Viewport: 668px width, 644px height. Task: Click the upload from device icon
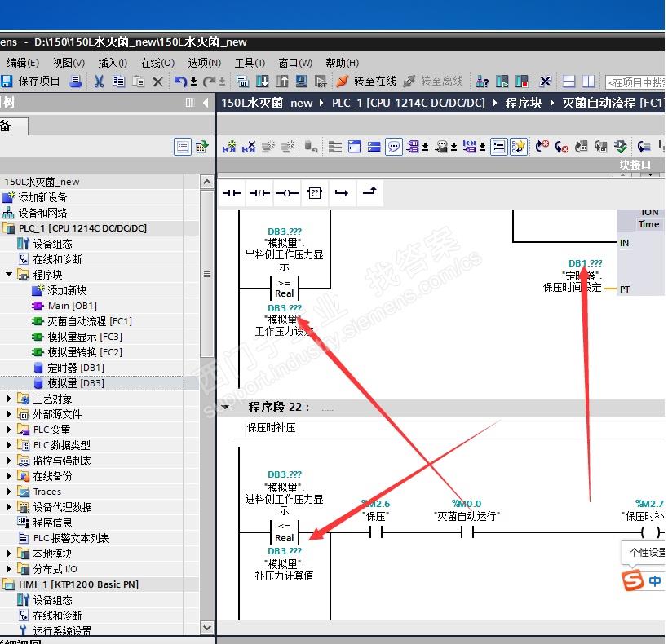282,81
